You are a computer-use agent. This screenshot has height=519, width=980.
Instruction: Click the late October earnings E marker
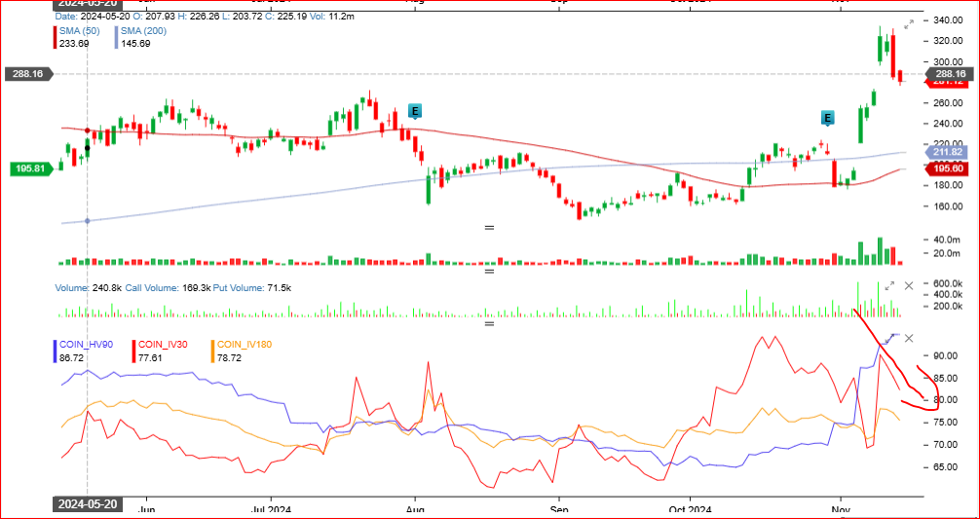coord(827,118)
